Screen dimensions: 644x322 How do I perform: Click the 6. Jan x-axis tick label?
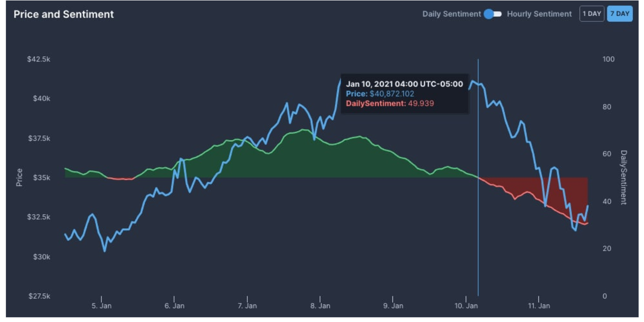tap(174, 306)
